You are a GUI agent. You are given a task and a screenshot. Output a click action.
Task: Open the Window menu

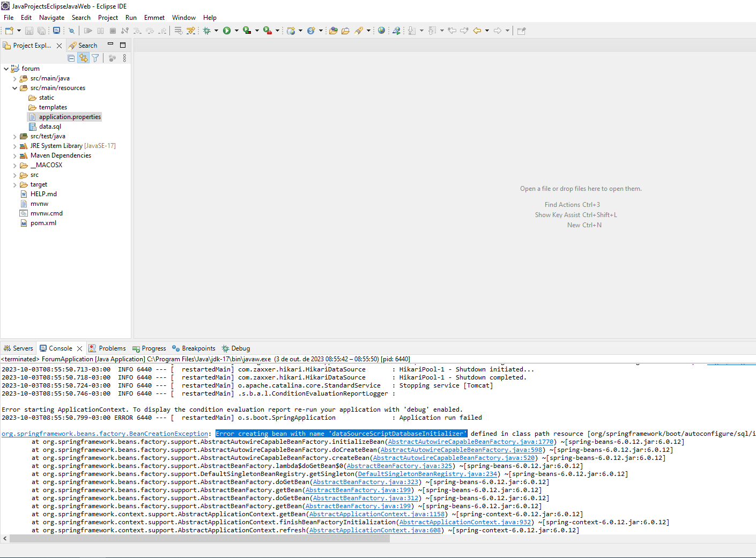pyautogui.click(x=184, y=18)
